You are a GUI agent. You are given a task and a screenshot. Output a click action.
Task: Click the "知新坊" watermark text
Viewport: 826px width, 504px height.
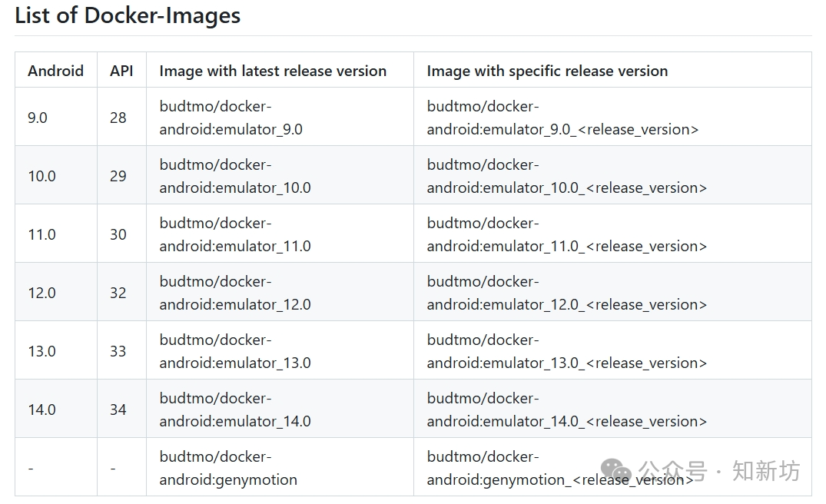click(766, 470)
